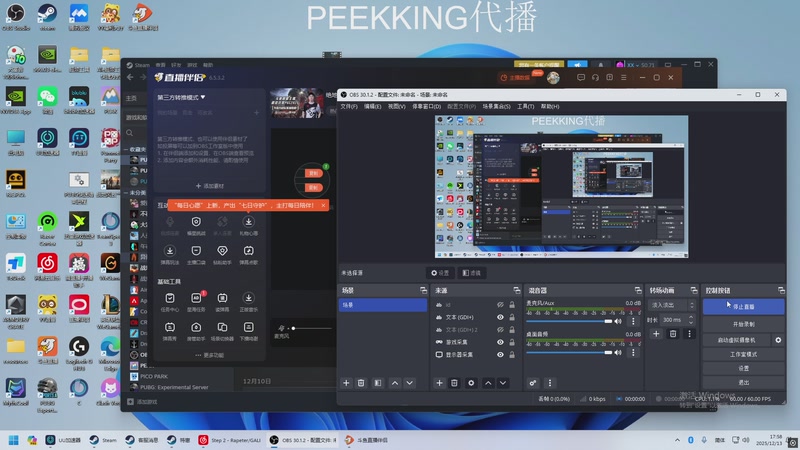Viewport: 800px width, 450px height.
Task: Move the scene up in Scenes panel
Action: tap(395, 383)
